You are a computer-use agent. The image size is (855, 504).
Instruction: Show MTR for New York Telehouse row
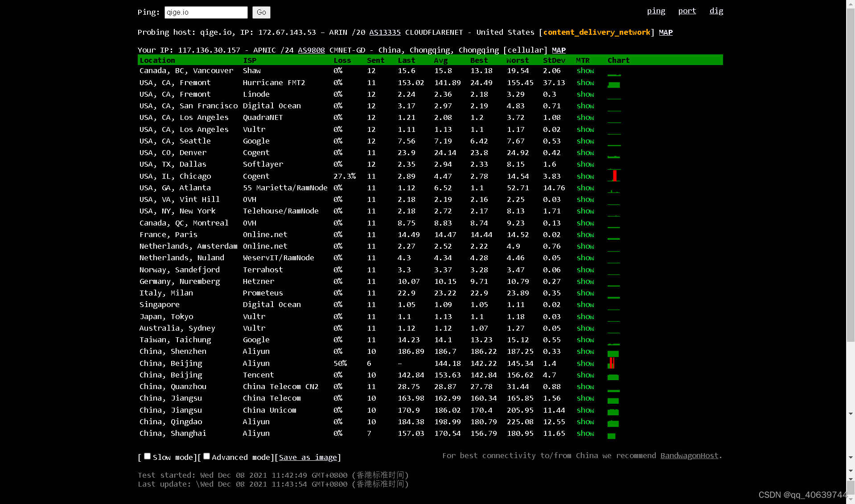585,211
